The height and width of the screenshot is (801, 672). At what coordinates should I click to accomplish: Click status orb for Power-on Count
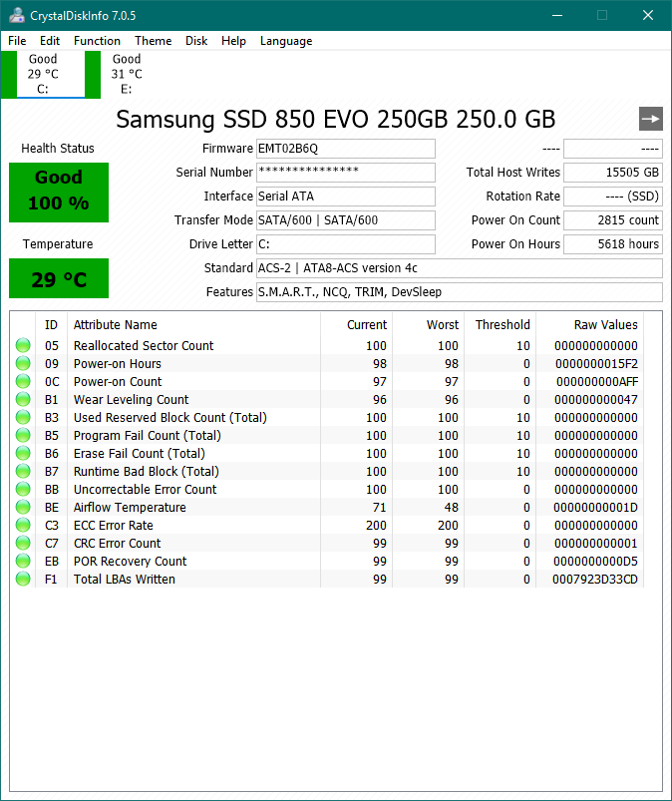click(x=23, y=382)
